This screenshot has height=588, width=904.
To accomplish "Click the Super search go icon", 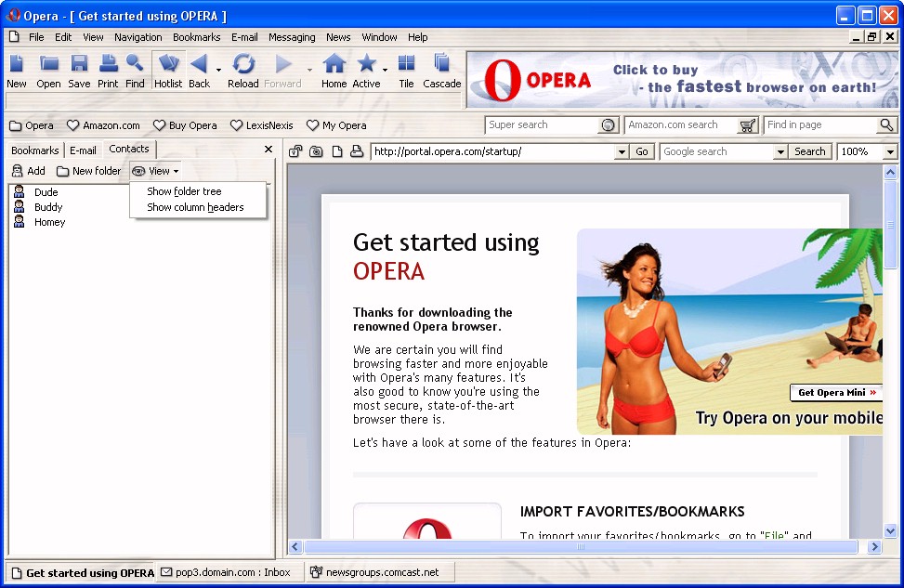I will (x=609, y=125).
